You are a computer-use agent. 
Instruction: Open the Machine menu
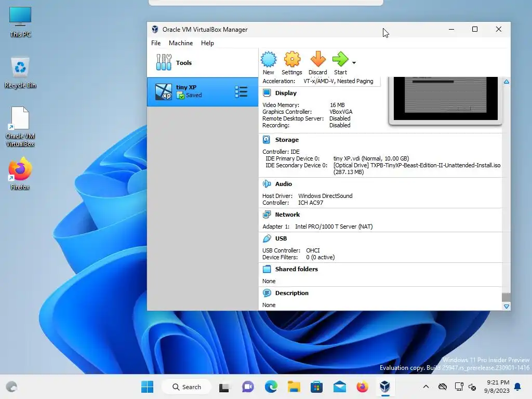[181, 43]
